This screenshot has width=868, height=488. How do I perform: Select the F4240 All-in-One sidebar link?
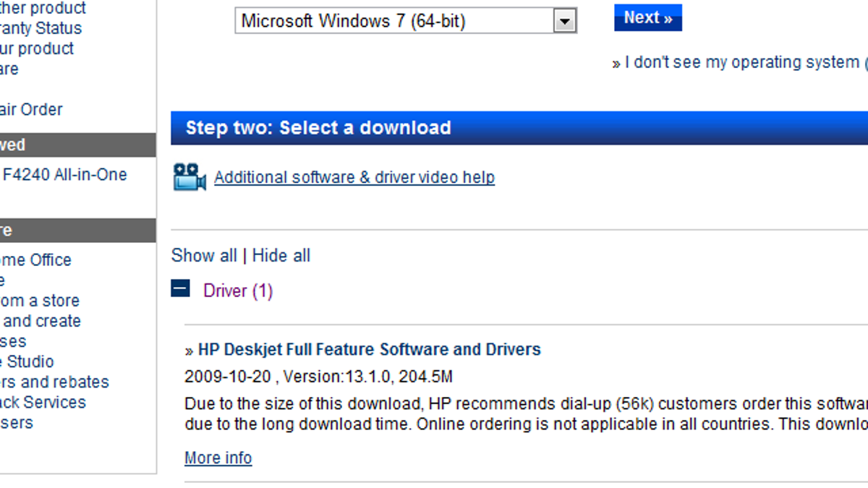point(64,174)
